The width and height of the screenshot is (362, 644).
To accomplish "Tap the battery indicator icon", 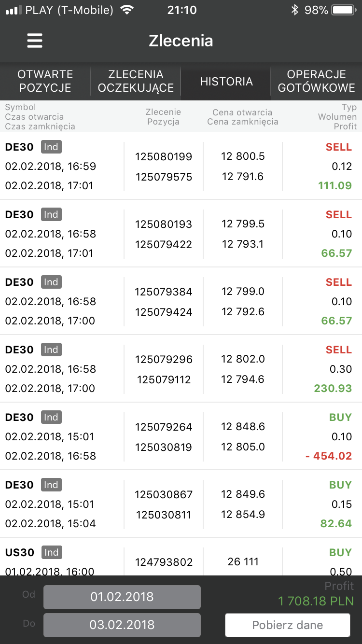I will (x=344, y=10).
